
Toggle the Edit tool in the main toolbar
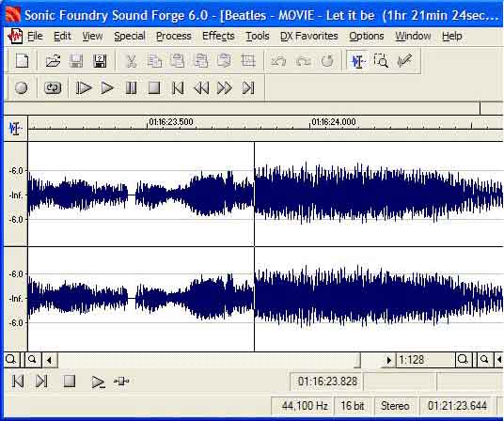coord(357,61)
